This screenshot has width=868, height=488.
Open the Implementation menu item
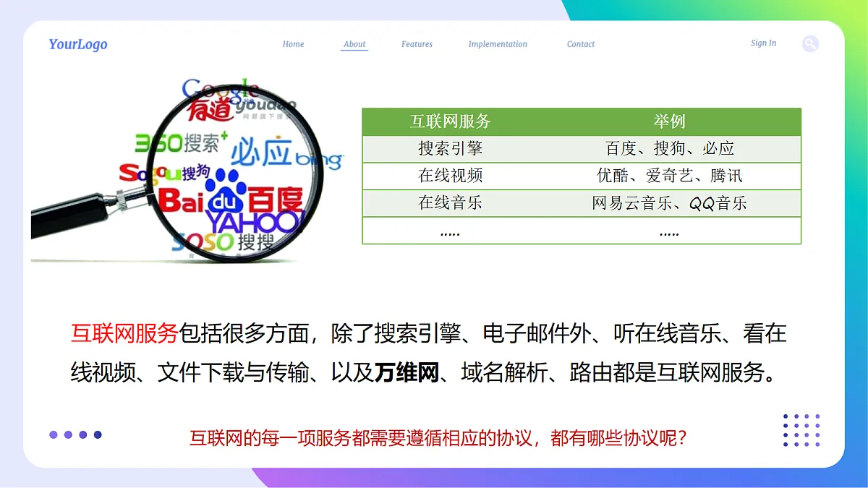498,44
